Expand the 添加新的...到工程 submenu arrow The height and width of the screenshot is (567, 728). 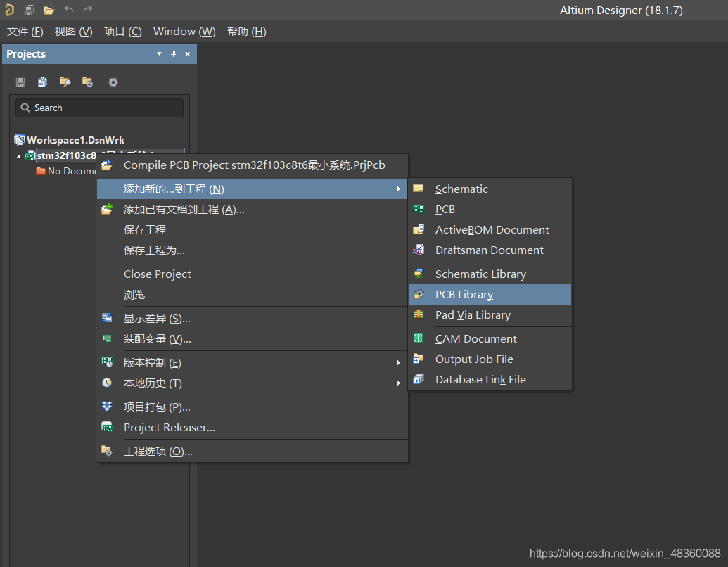398,189
